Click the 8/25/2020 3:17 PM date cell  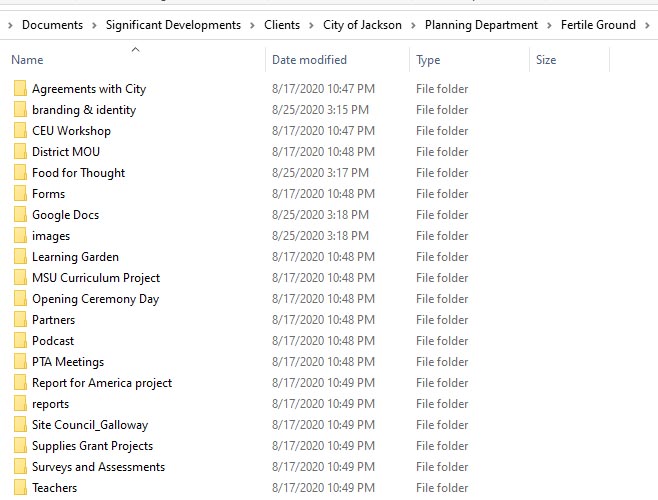320,173
